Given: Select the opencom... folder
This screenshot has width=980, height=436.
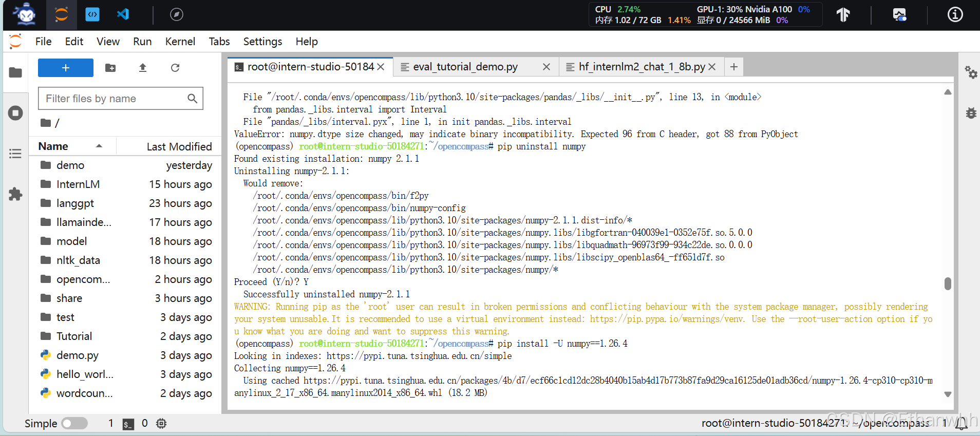Looking at the screenshot, I should pyautogui.click(x=125, y=279).
